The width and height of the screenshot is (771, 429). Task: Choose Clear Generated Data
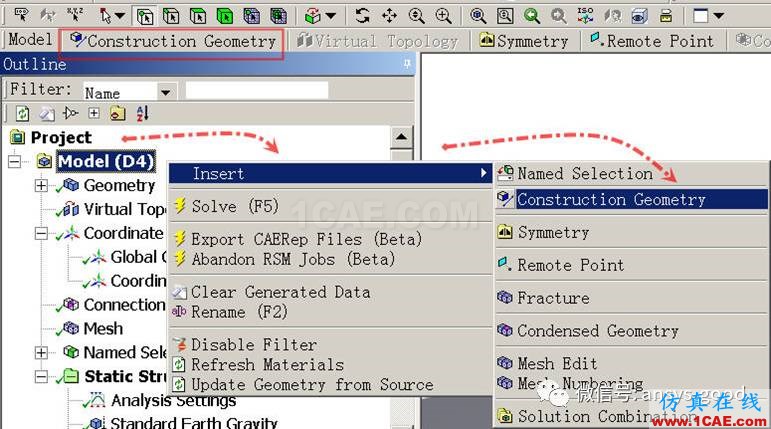pos(330,292)
